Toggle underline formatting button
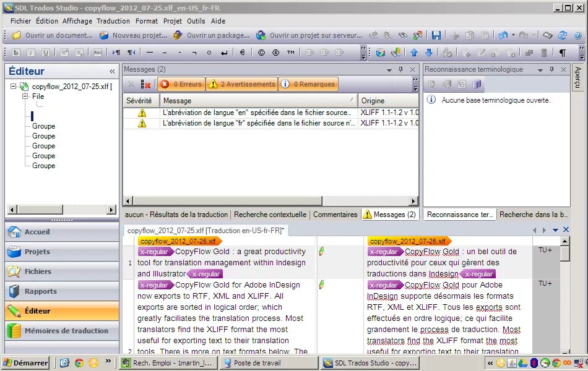Viewport: 588px width, 371px height. 45,53
